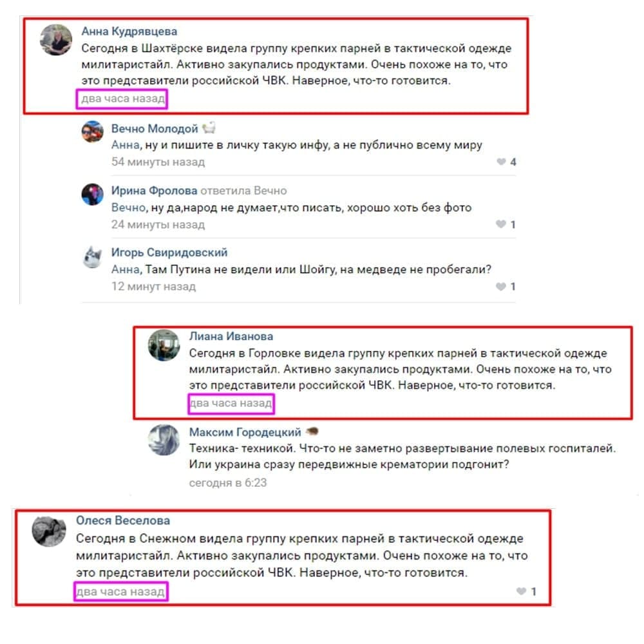644x644 pixels.
Task: Open Максим Городецкий's avatar picture
Action: tap(164, 440)
